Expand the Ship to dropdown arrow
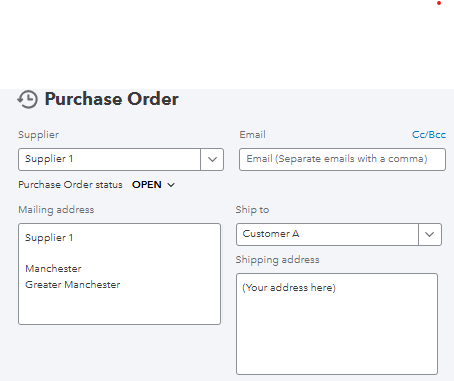This screenshot has width=454, height=381. (x=430, y=234)
